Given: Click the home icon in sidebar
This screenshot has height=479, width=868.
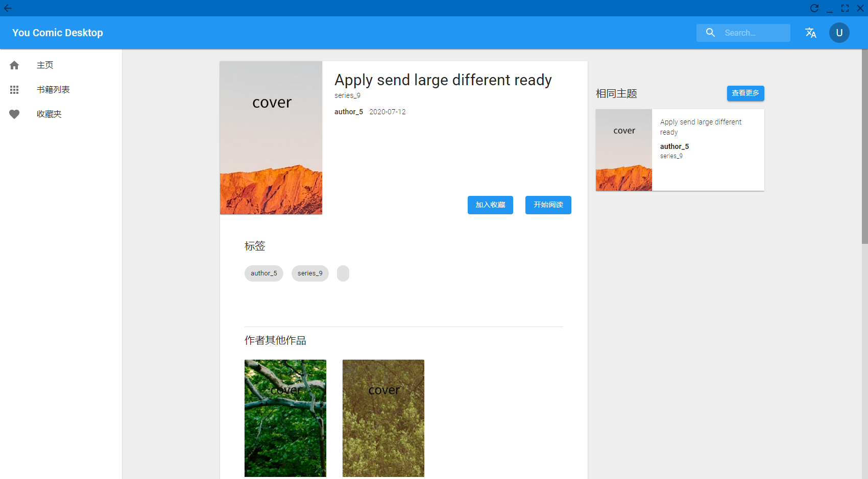Looking at the screenshot, I should [x=14, y=65].
